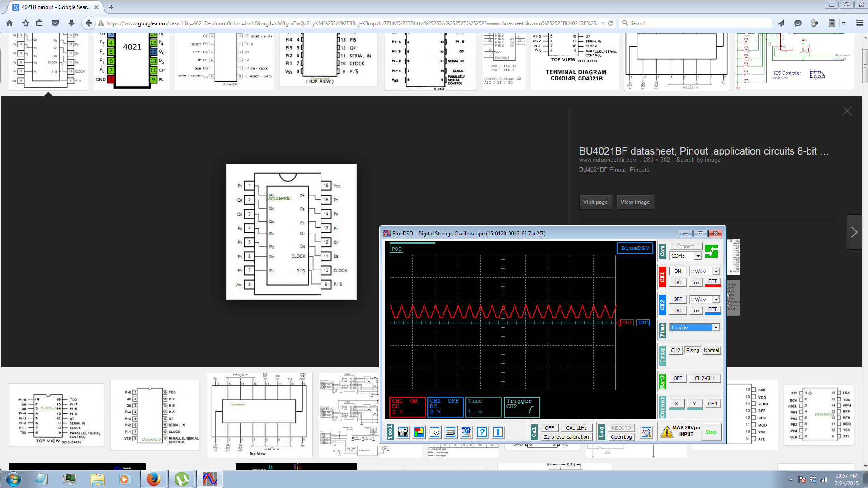The image size is (868, 488).
Task: Click the Visit page button
Action: (x=595, y=202)
